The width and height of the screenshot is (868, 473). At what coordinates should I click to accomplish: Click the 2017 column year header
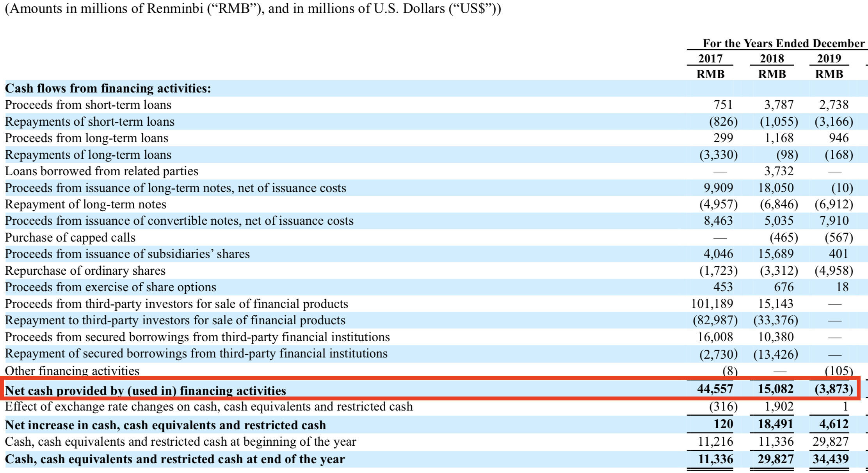tap(710, 59)
